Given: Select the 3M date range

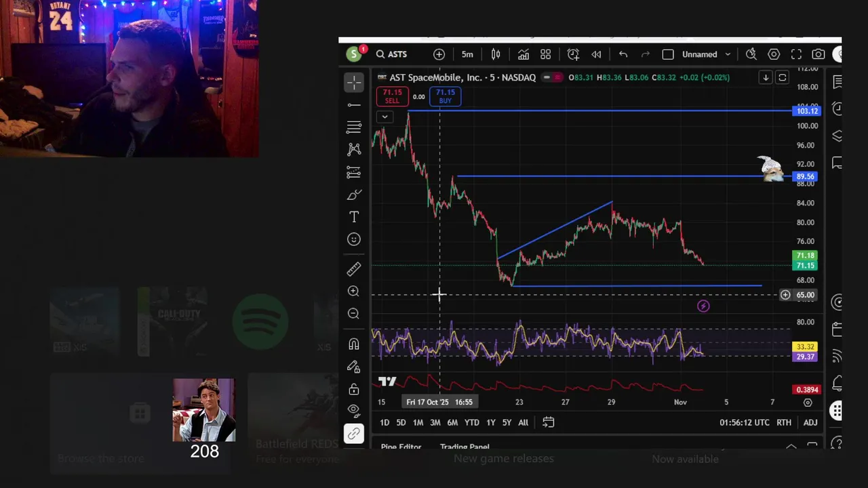Looking at the screenshot, I should pos(435,422).
